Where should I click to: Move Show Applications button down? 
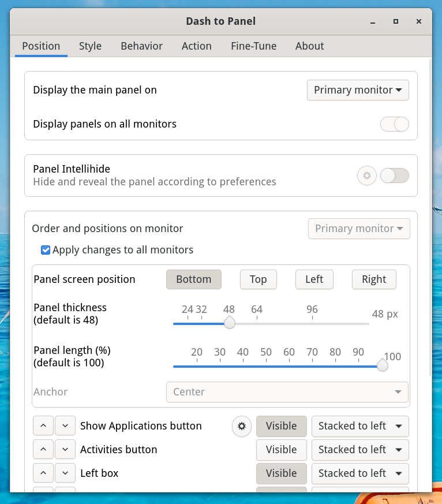pyautogui.click(x=65, y=426)
